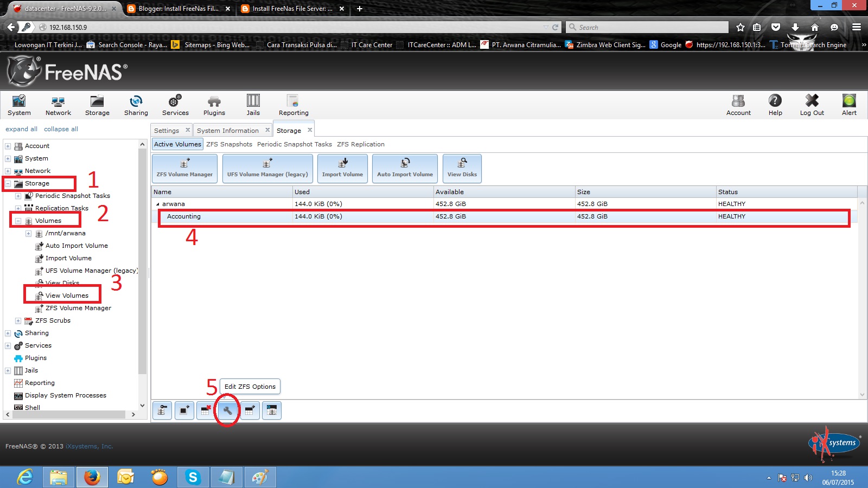The width and height of the screenshot is (868, 488).
Task: Switch to the System Information tab
Action: [227, 131]
